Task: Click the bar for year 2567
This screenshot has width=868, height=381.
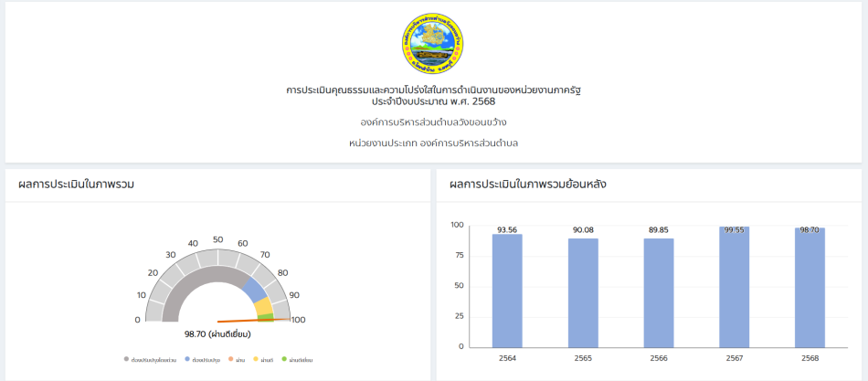Action: pyautogui.click(x=734, y=287)
